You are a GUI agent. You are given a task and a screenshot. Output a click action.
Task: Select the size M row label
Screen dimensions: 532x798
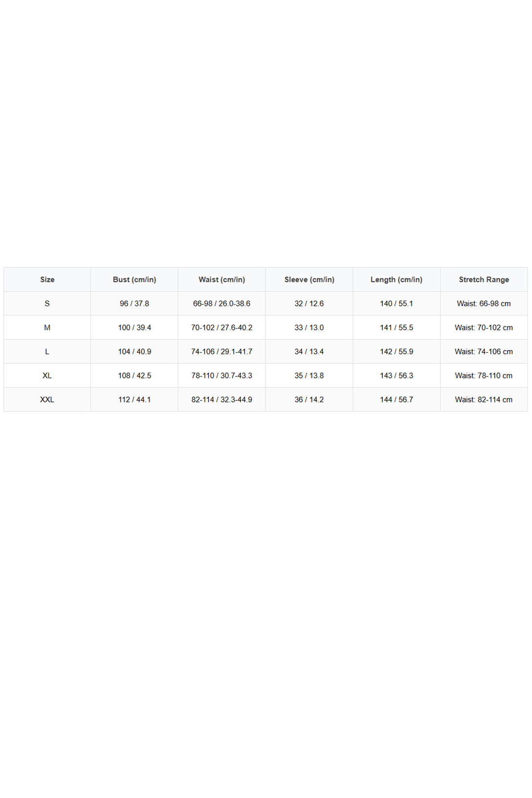47,328
